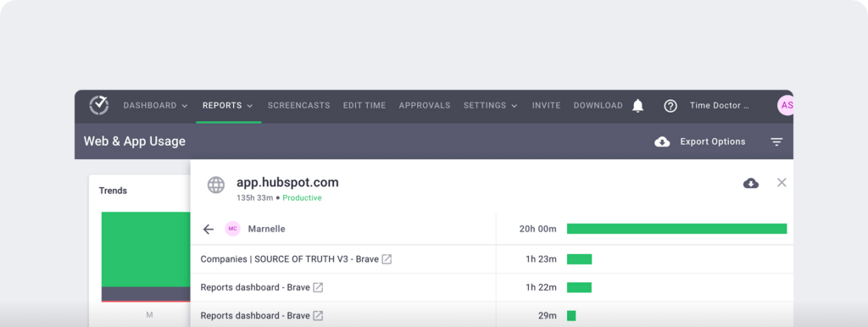Click the Reports dashboard - Brave 29m title
This screenshot has height=327, width=868.
(255, 316)
